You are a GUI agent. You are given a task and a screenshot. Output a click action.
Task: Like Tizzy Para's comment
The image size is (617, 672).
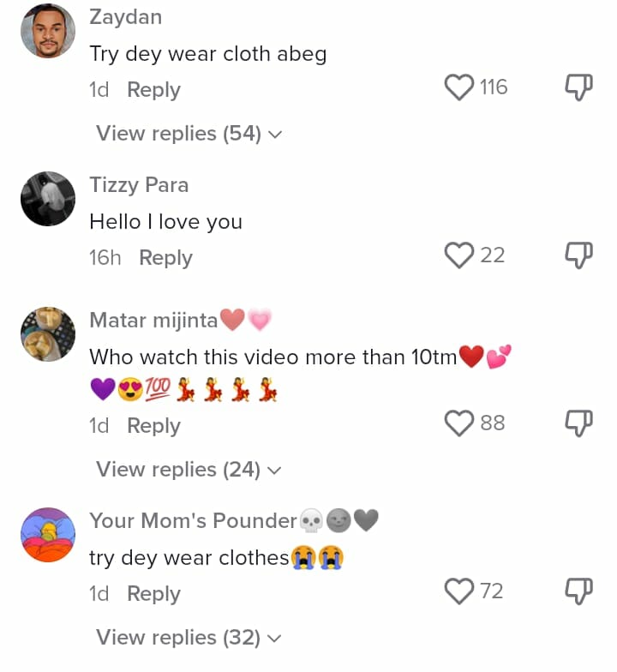tap(460, 255)
